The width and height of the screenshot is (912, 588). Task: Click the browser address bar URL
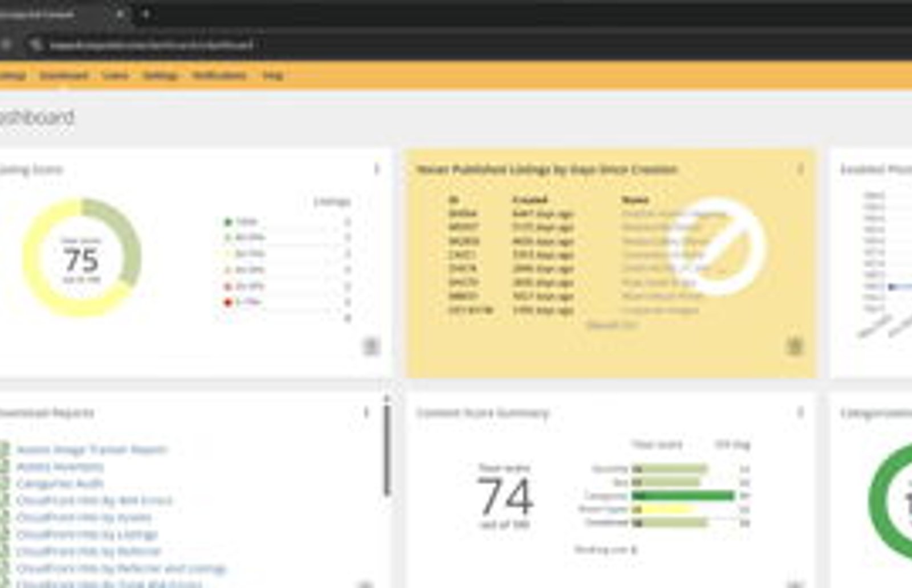point(151,44)
